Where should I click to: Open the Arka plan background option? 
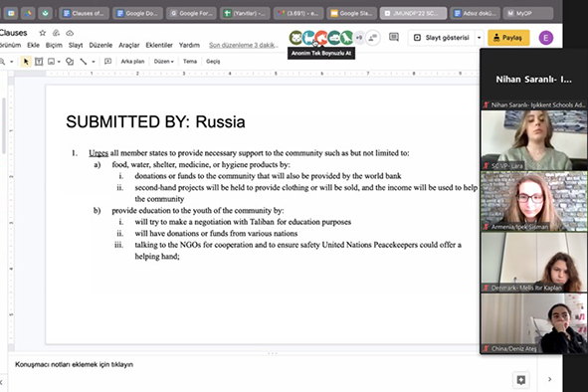tap(132, 62)
